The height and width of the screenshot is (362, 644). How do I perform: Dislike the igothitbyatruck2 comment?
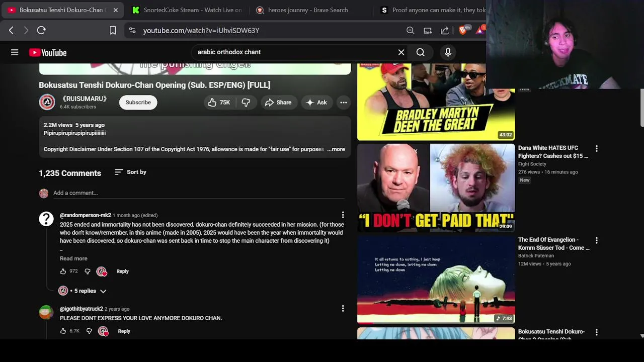coord(89,331)
